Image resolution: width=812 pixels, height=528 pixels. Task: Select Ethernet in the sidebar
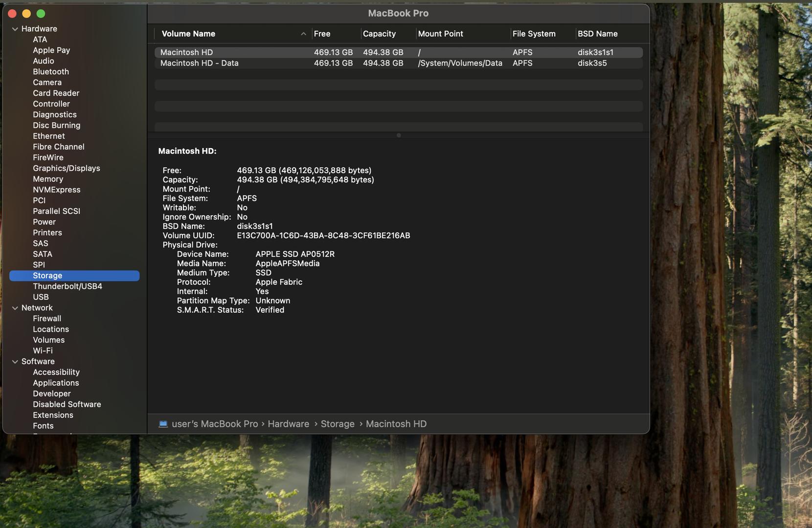[x=49, y=136]
